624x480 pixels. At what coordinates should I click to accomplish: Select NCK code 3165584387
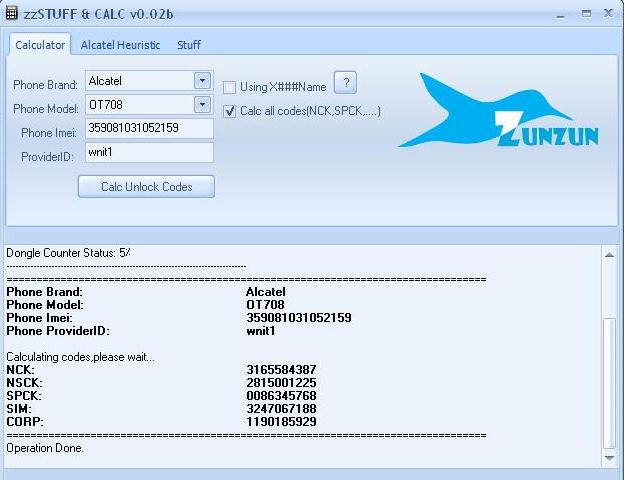click(x=281, y=370)
